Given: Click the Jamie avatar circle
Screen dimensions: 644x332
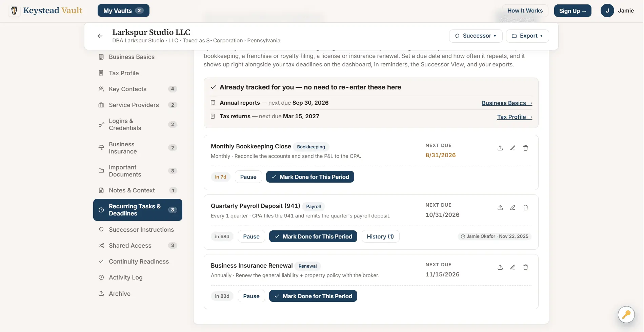Looking at the screenshot, I should click(607, 11).
